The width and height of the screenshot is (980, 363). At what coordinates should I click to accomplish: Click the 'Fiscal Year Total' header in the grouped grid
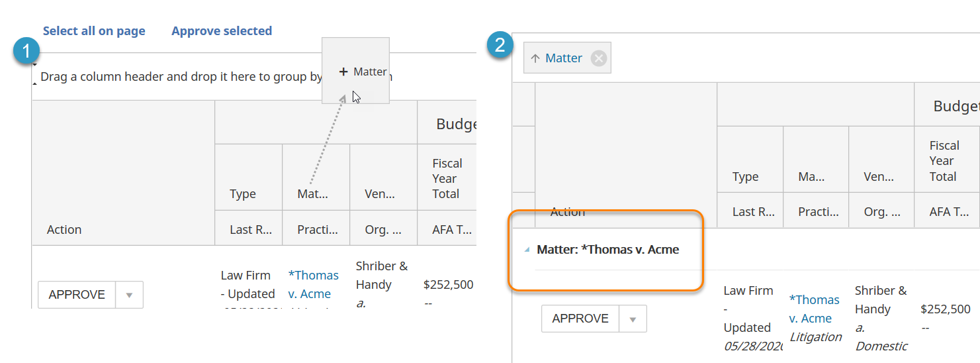[944, 161]
